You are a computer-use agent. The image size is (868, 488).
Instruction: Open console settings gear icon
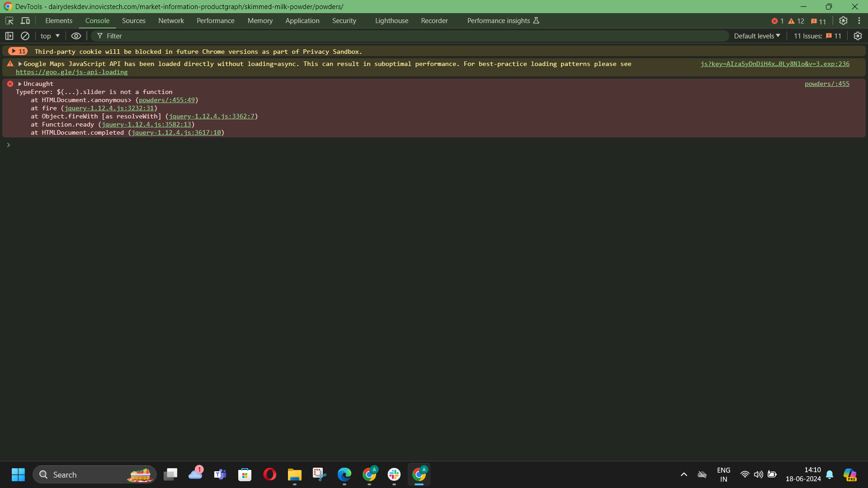[858, 36]
